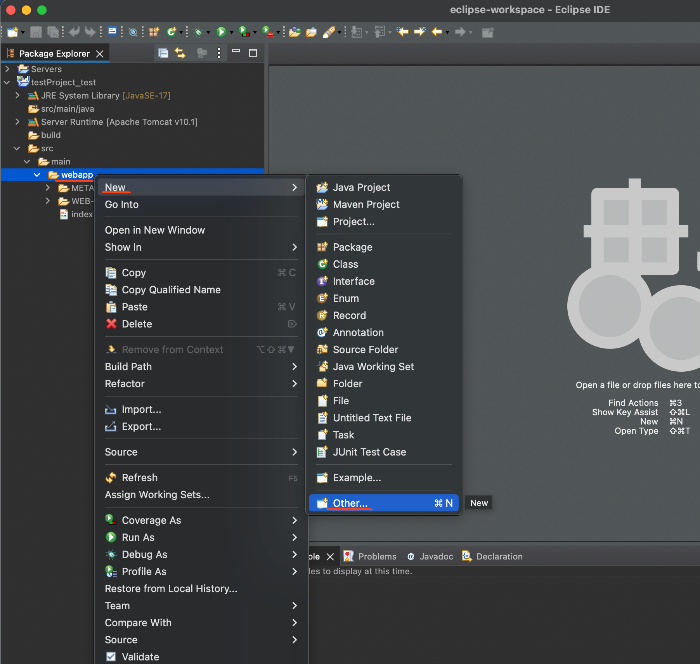Screen dimensions: 700x664
Task: Collapse the main folder node
Action: click(x=27, y=162)
